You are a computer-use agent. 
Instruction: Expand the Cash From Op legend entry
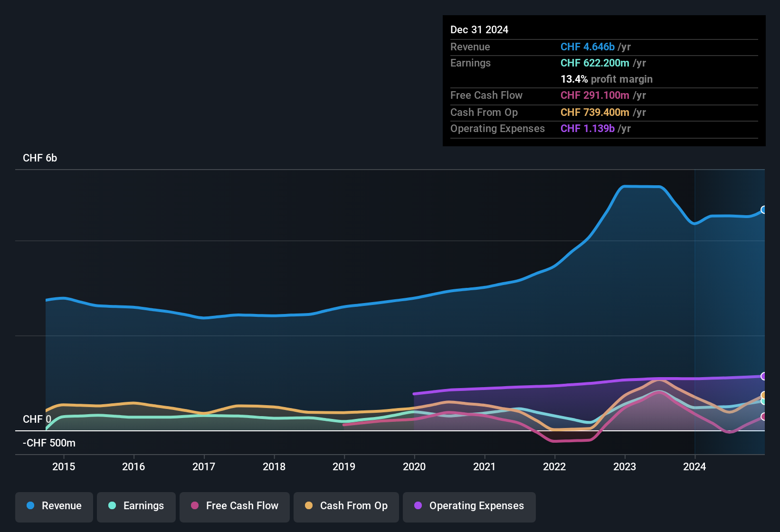point(346,506)
